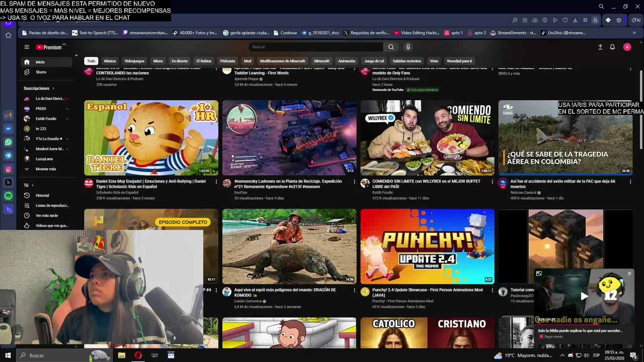Viewport: 644px width, 362px height.
Task: Seek on the mini player progress bar
Action: tap(584, 324)
